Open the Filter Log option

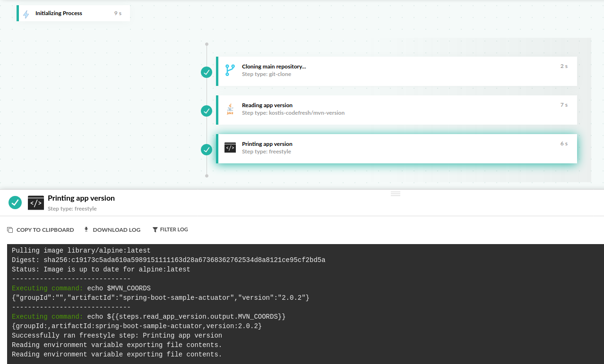coord(170,229)
